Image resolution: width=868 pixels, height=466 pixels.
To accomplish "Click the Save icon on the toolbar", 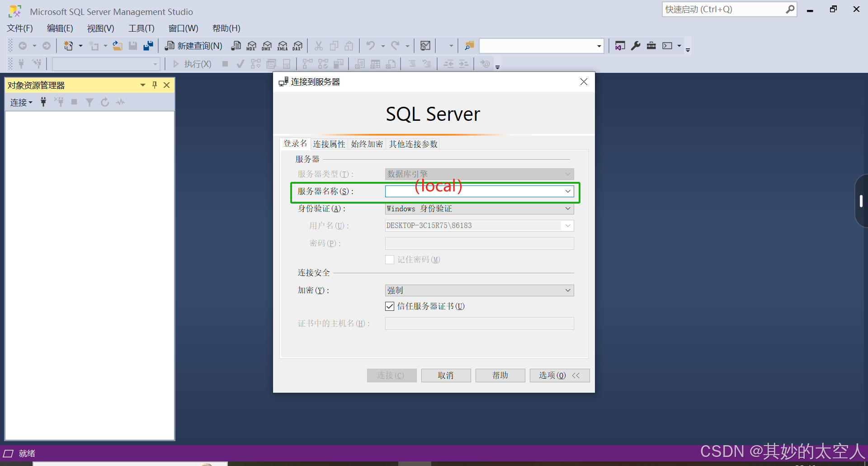I will 132,45.
